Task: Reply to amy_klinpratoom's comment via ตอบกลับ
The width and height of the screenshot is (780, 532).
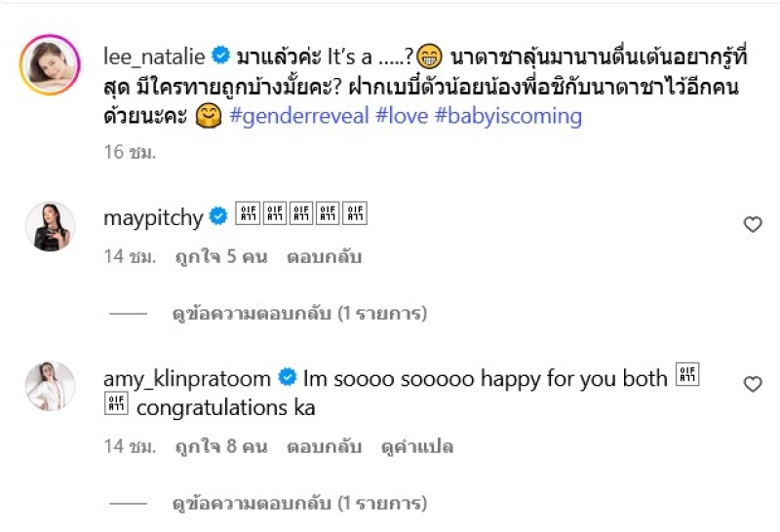Action: 324,447
